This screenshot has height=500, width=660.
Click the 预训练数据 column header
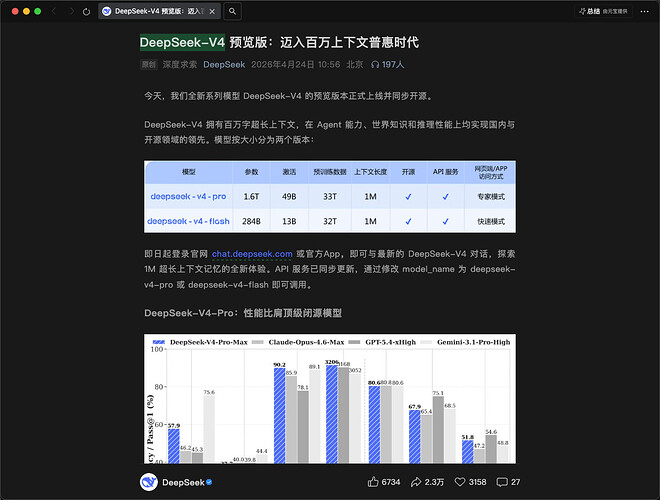pyautogui.click(x=330, y=172)
